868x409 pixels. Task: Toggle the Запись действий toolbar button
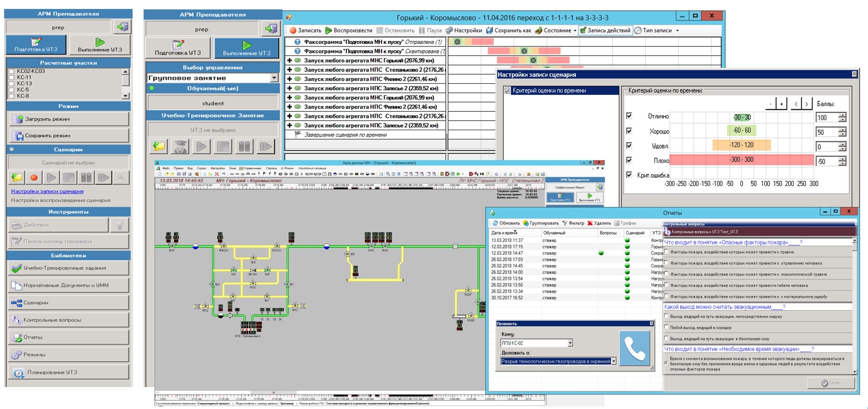coord(605,30)
